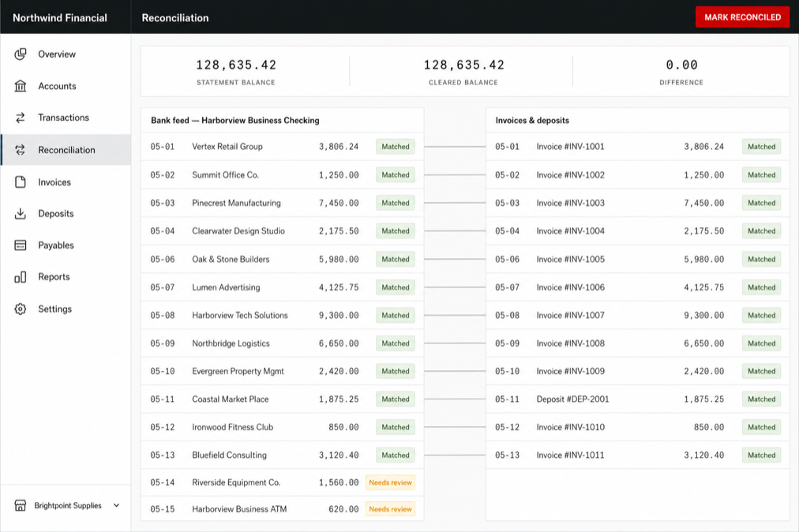Open the Overview menu label

[x=57, y=54]
